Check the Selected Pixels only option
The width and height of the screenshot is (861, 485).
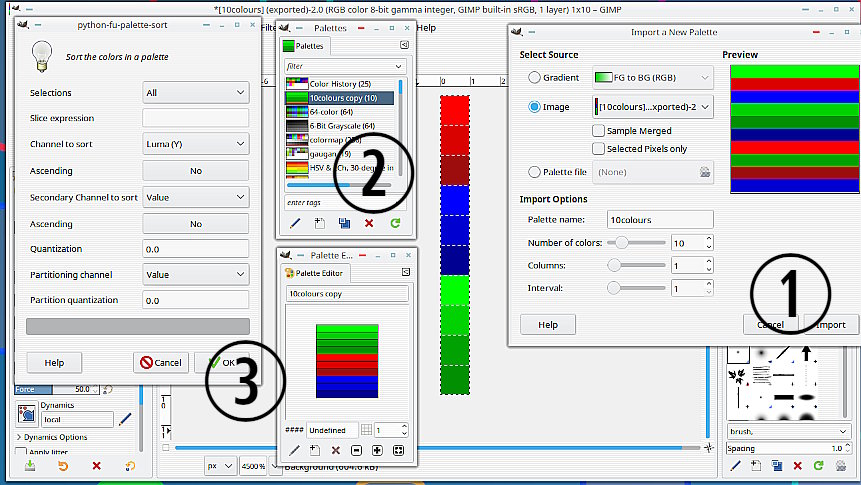click(599, 149)
